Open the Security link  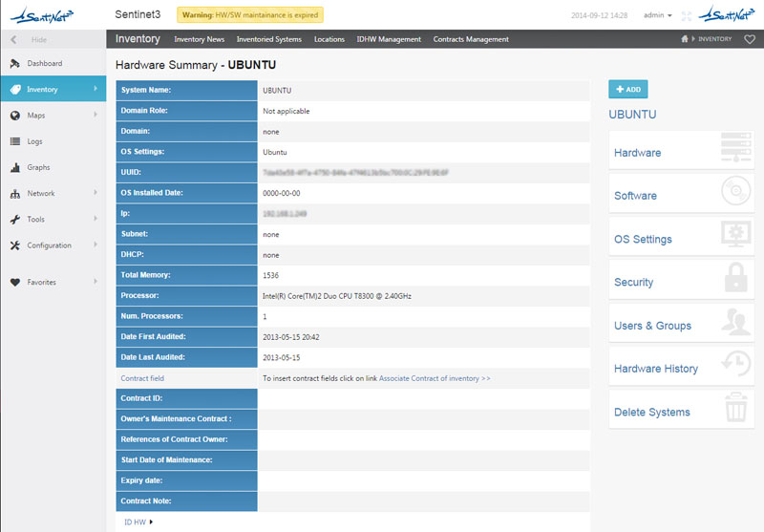[x=633, y=283]
